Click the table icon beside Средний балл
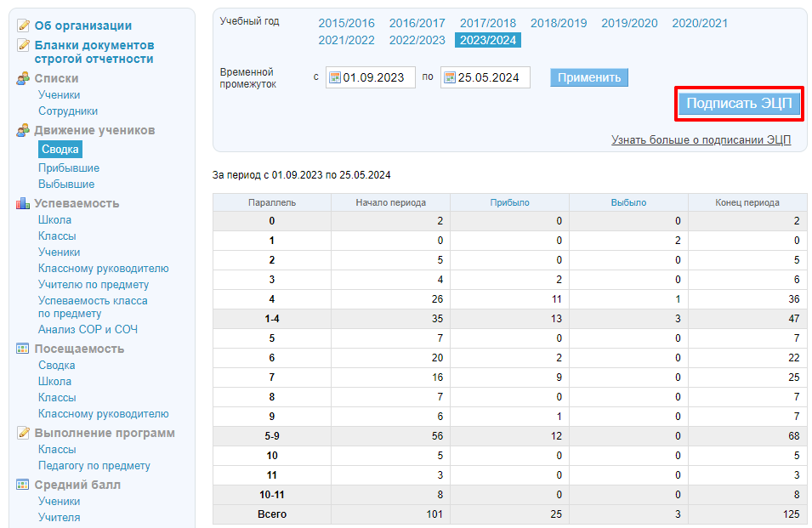This screenshot has width=812, height=528. pyautogui.click(x=24, y=485)
